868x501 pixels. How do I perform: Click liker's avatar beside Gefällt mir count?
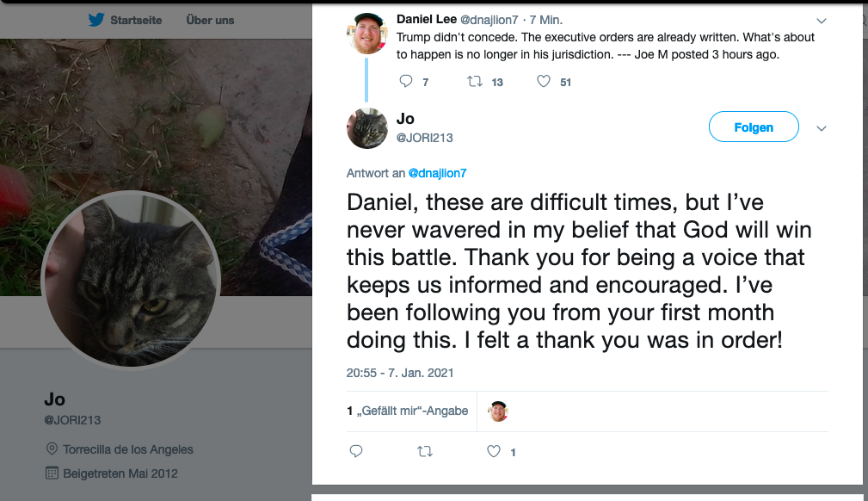tap(498, 411)
